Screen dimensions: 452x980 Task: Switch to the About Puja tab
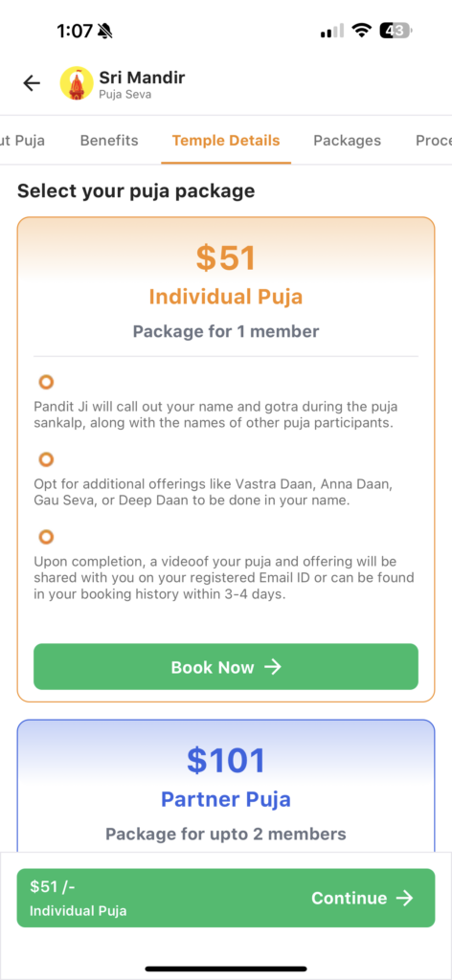coord(23,141)
